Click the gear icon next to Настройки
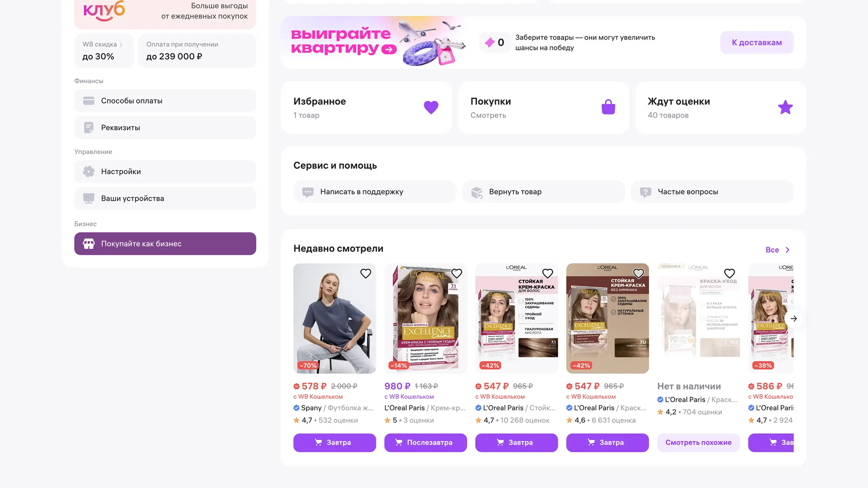The width and height of the screenshot is (868, 488). pos(89,171)
